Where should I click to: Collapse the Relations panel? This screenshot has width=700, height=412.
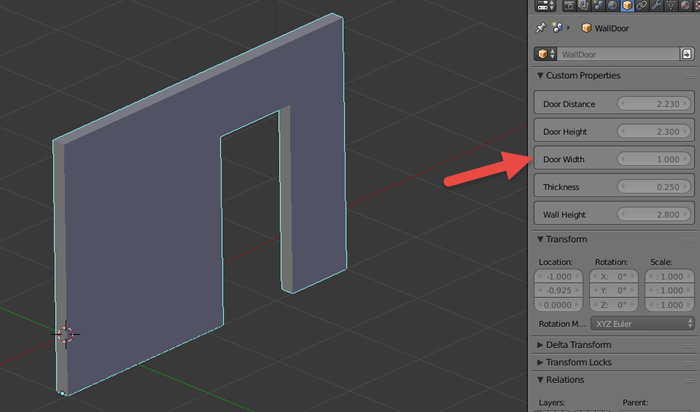[540, 379]
